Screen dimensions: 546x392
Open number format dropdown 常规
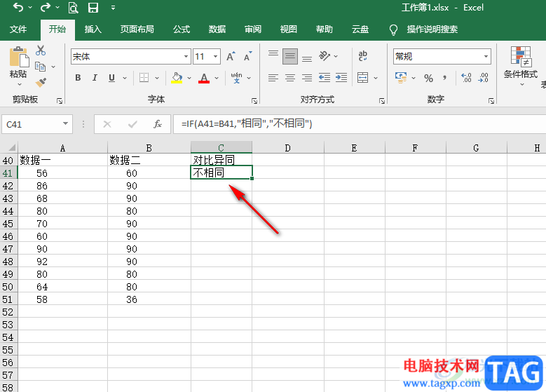pyautogui.click(x=486, y=56)
